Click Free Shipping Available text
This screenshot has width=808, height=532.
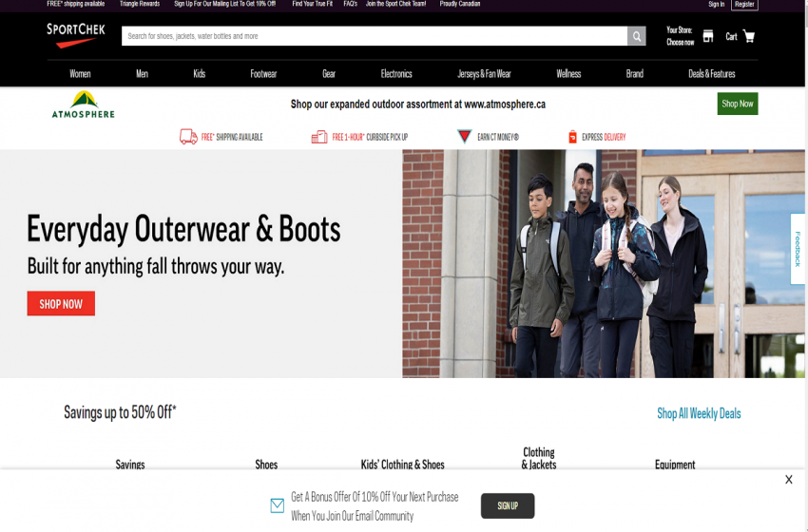click(x=232, y=137)
